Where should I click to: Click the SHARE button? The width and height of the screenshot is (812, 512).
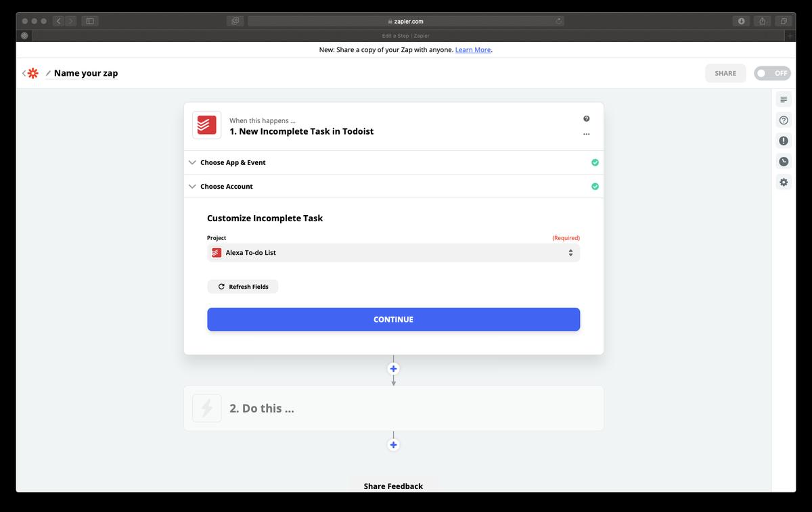point(725,73)
